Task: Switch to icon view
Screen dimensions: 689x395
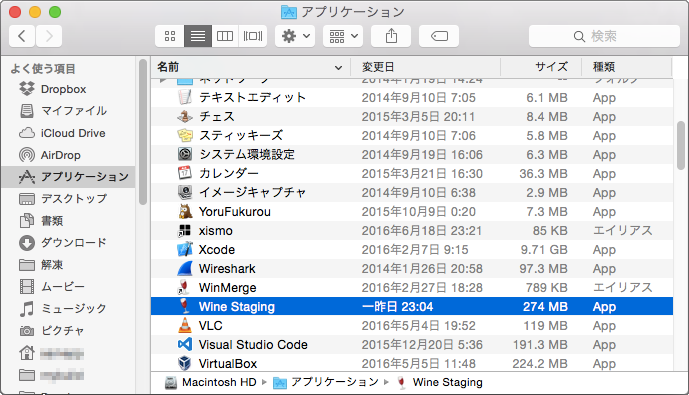Action: [x=170, y=36]
